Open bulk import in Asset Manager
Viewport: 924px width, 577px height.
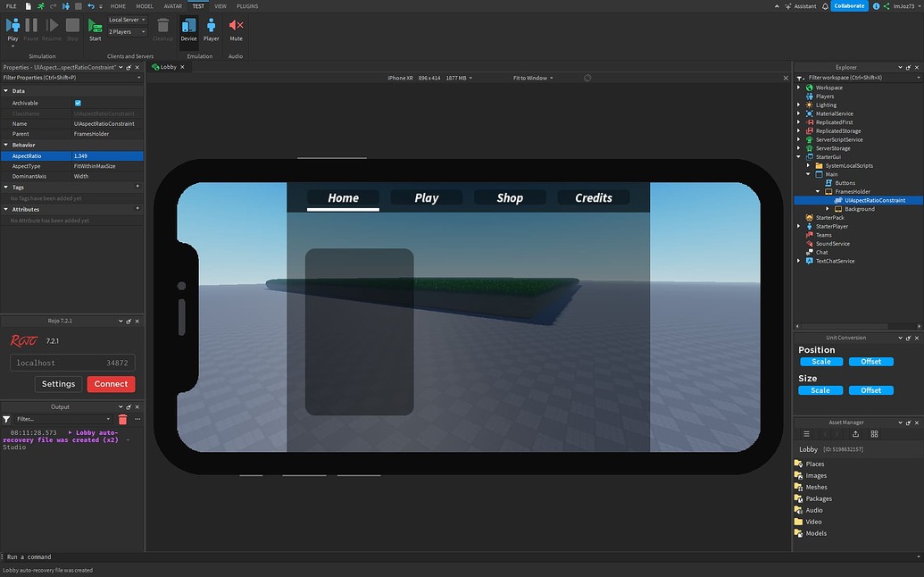[856, 434]
